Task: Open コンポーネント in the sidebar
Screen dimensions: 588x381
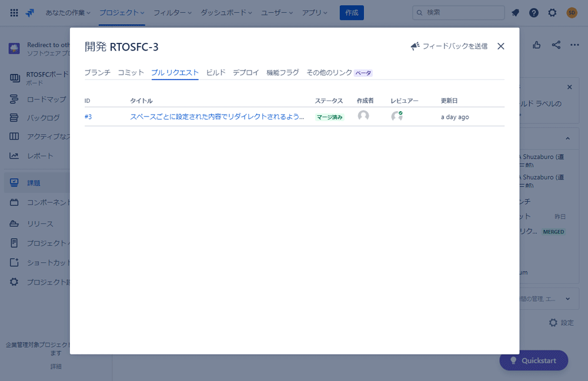Action: (39, 202)
